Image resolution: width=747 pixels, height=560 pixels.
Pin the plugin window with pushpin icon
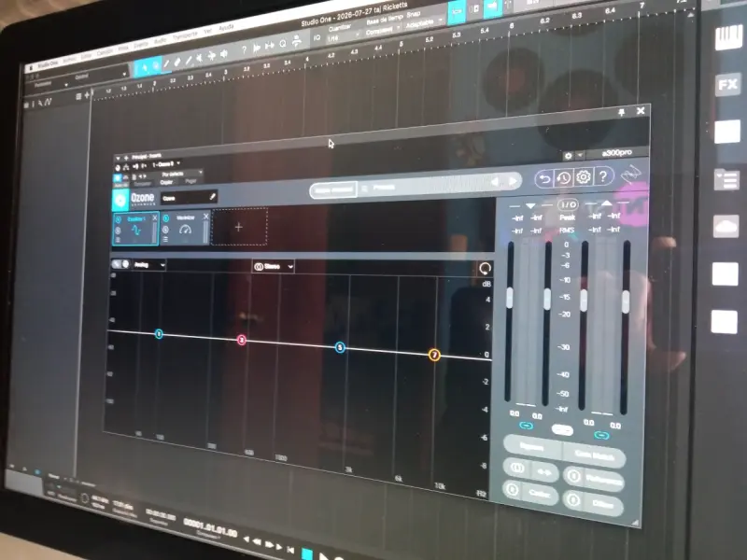[621, 112]
